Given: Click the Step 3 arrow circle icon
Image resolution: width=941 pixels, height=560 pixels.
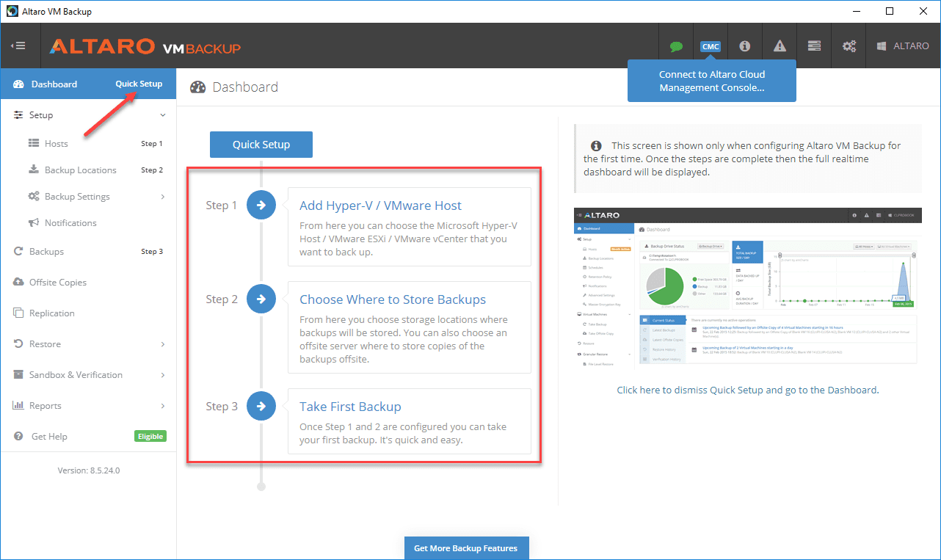Looking at the screenshot, I should pos(261,407).
